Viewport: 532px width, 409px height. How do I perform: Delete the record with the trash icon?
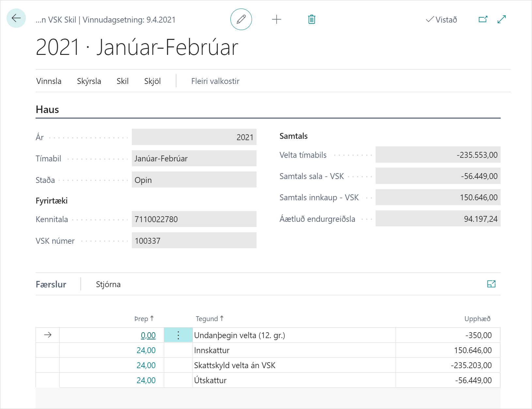click(x=311, y=19)
